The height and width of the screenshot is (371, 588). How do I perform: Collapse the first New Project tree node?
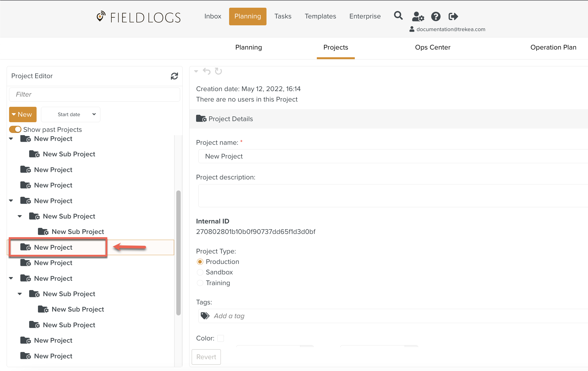click(11, 139)
